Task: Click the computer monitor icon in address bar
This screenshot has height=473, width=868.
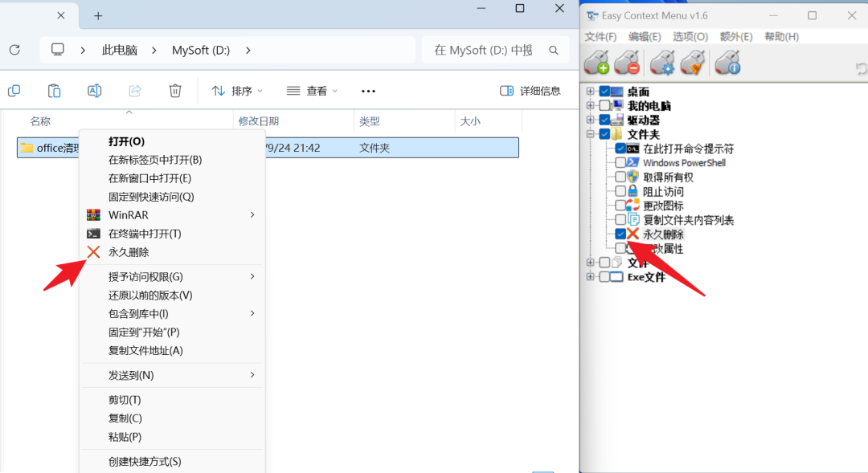Action: [58, 50]
